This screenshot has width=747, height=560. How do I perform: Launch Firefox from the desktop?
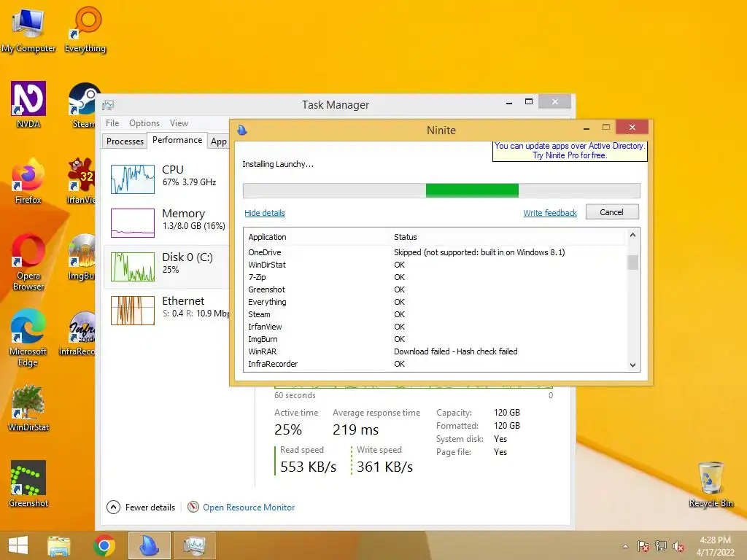[28, 181]
